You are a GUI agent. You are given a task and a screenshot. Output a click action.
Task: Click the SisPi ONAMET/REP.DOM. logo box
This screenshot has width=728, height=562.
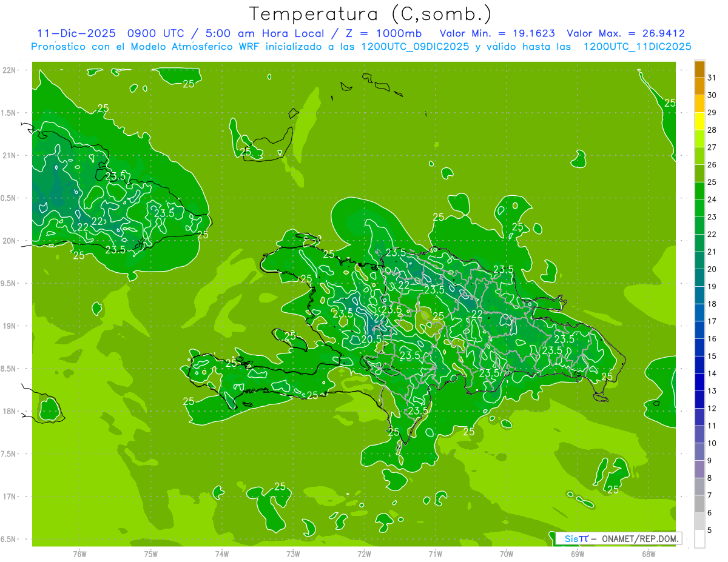coord(618,538)
